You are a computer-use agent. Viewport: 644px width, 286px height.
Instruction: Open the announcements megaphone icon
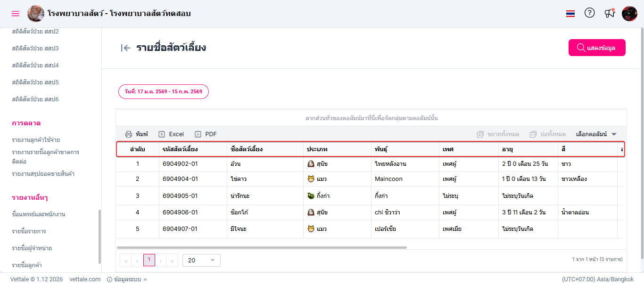[610, 13]
